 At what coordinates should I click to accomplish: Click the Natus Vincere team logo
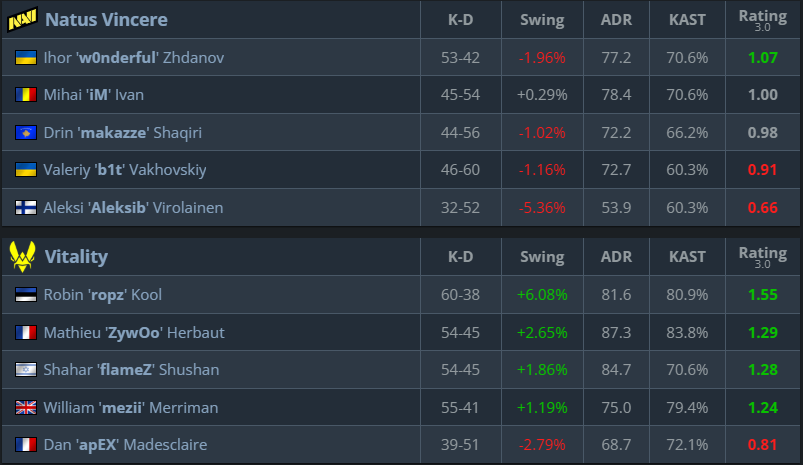click(22, 19)
